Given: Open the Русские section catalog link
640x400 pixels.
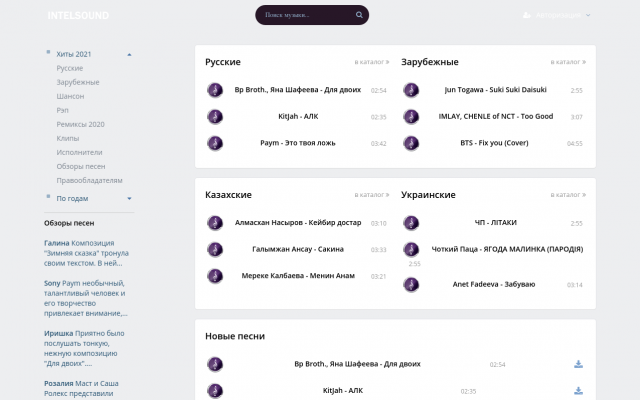Looking at the screenshot, I should pos(372,62).
